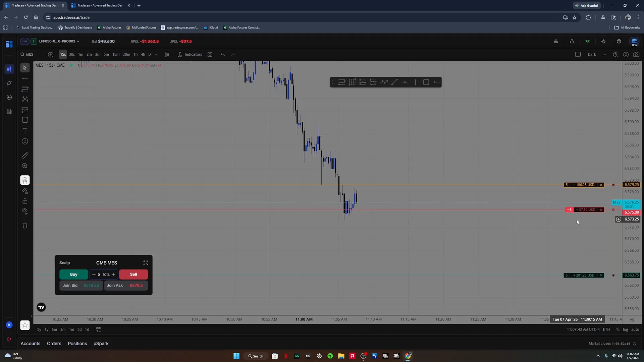The width and height of the screenshot is (644, 362).
Task: Toggle the magnet mode tool
Action: 25,180
